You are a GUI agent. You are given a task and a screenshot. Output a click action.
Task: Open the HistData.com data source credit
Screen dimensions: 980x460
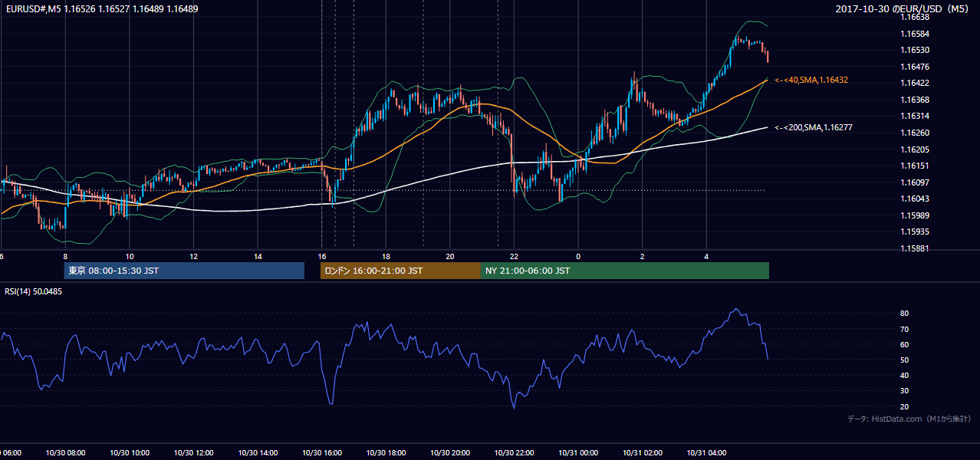[909, 419]
